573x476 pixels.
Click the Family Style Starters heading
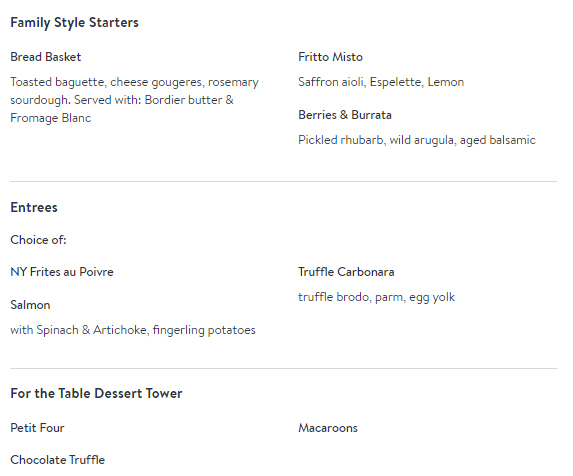click(x=75, y=23)
